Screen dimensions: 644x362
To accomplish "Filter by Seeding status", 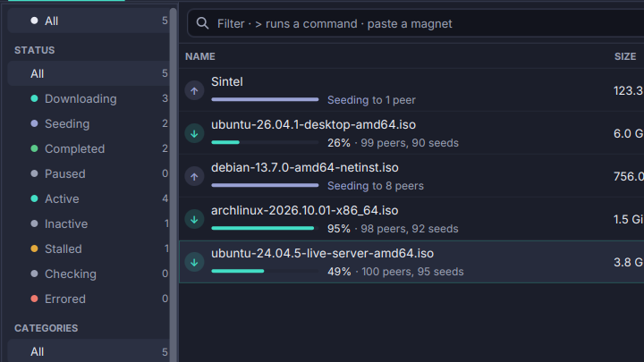I will pos(89,123).
